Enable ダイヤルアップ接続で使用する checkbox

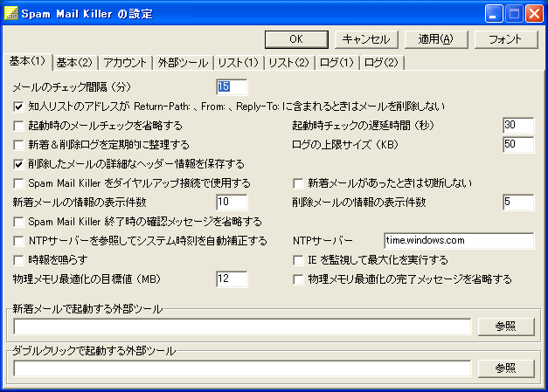[x=18, y=183]
